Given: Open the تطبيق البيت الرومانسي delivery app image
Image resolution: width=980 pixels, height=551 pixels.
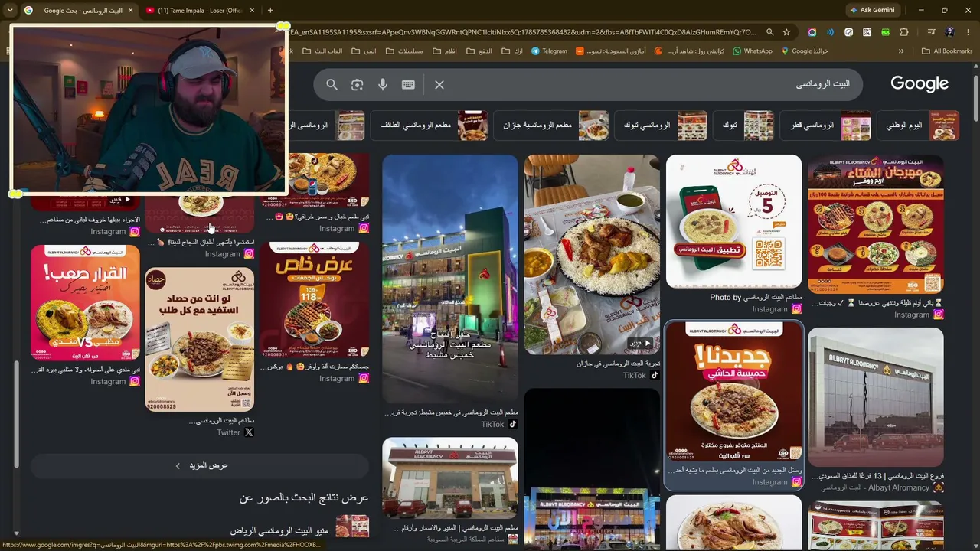Looking at the screenshot, I should (733, 222).
